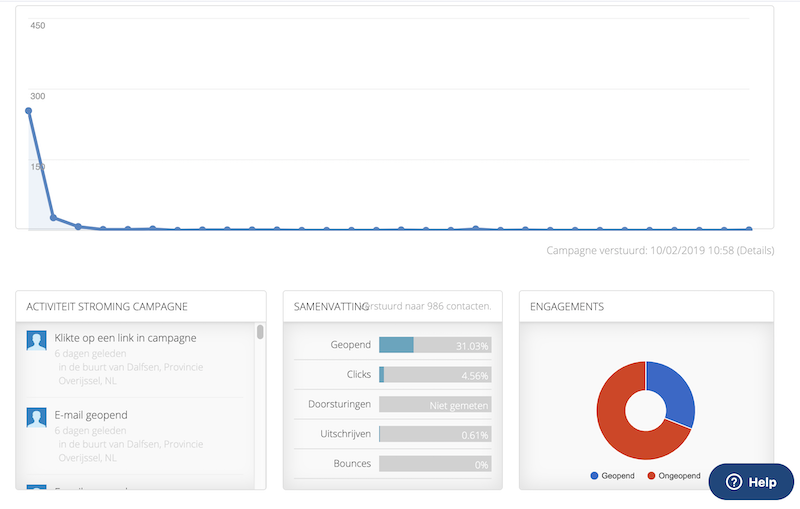Click avatar icon beside 'Klikte op een link'
Viewport: 800px width, 509px height.
tap(37, 341)
